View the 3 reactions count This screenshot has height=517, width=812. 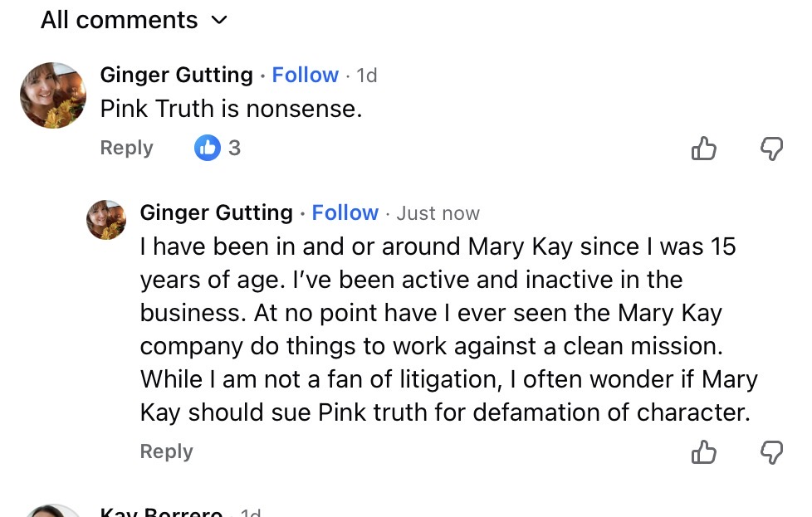coord(234,148)
